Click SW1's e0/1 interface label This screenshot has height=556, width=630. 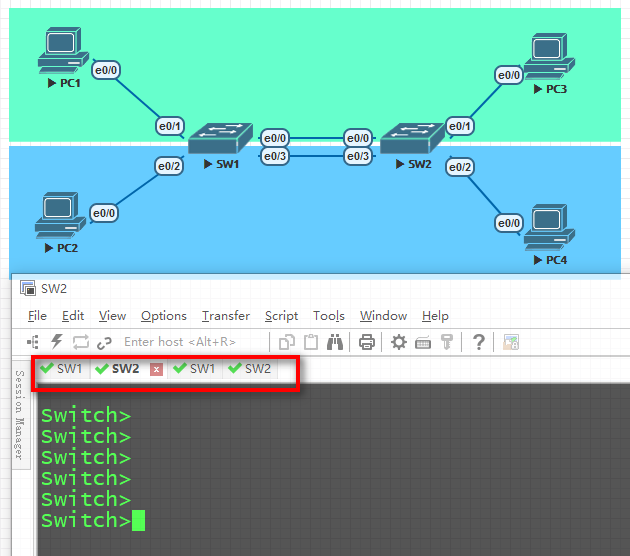170,126
